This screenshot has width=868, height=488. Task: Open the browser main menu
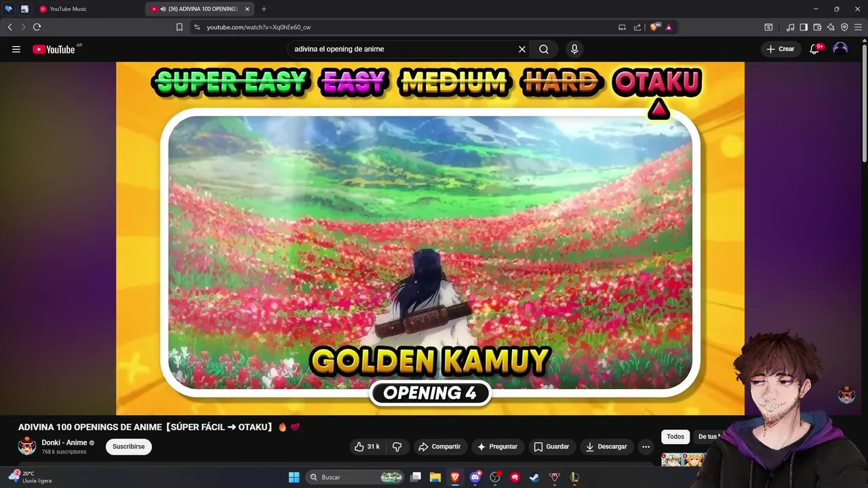858,27
